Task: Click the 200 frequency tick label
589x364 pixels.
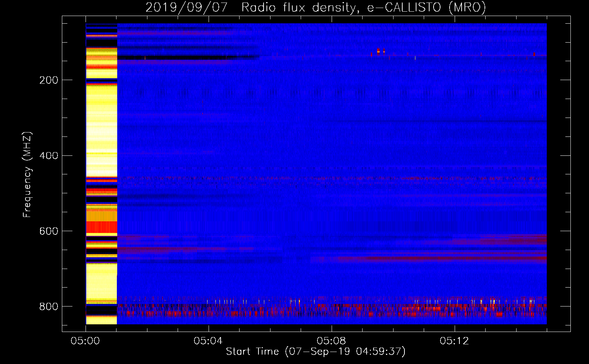Action: 48,80
